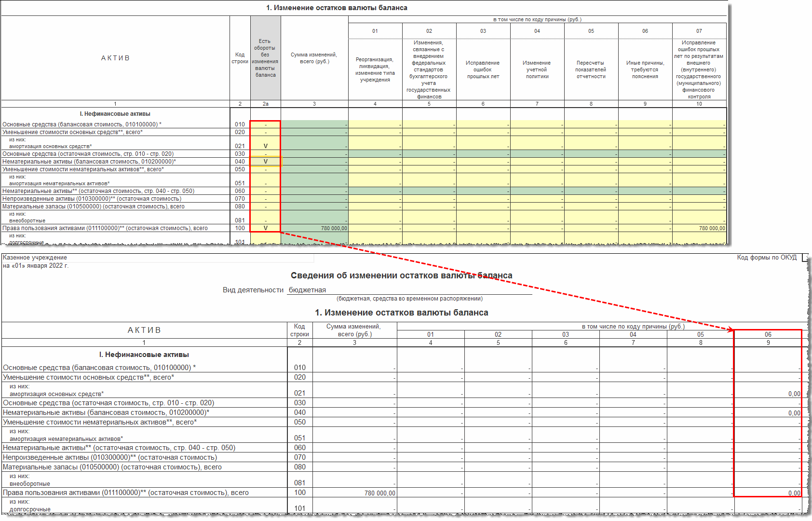
Task: Toggle turnover mark for row 030 in upper form
Action: coord(265,154)
